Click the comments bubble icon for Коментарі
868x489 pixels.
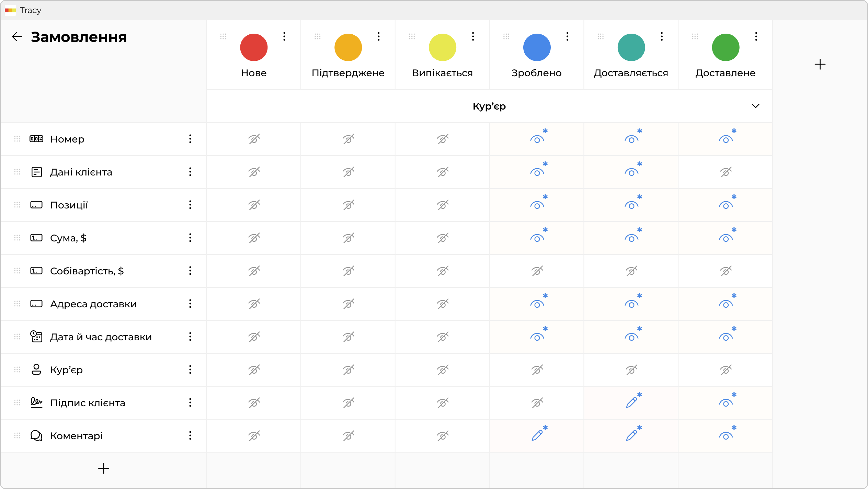[36, 435]
